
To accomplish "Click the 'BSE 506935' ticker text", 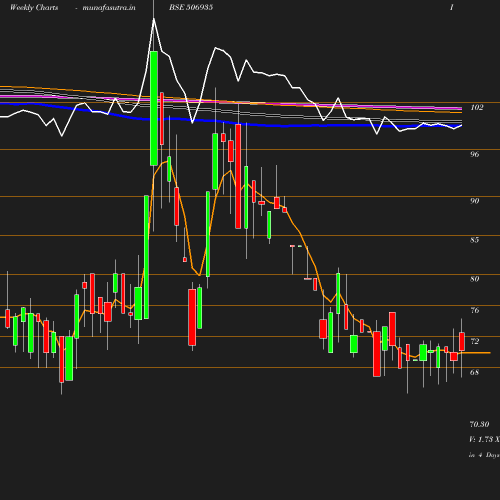I will 191,7.
